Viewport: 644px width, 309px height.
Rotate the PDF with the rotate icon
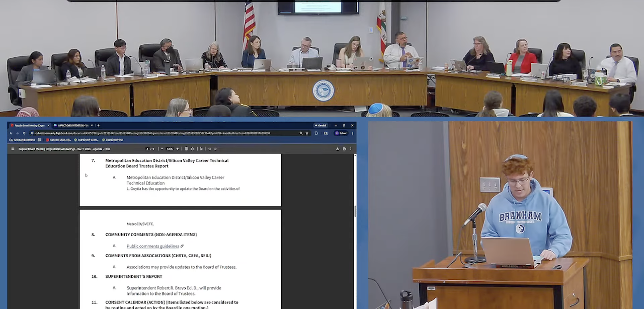pyautogui.click(x=192, y=149)
